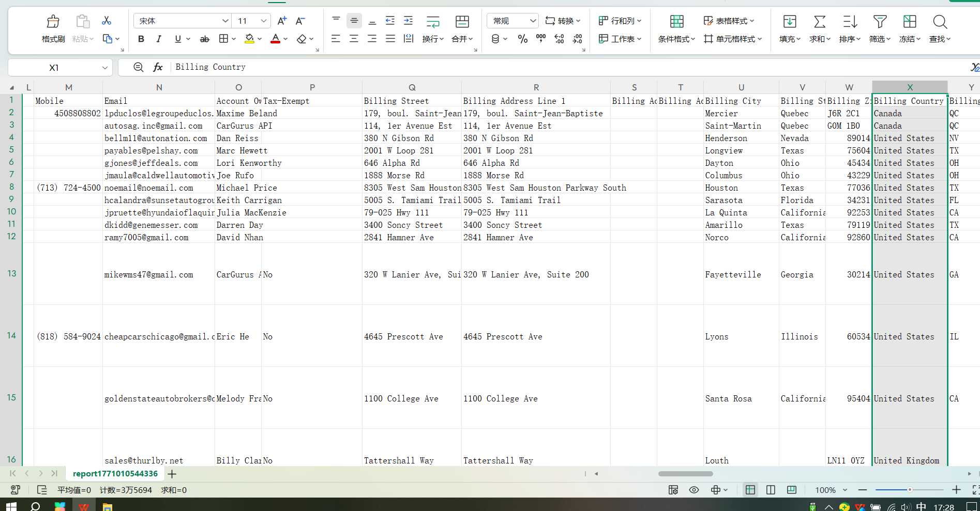
Task: Click the Name Box showing X1
Action: 54,67
